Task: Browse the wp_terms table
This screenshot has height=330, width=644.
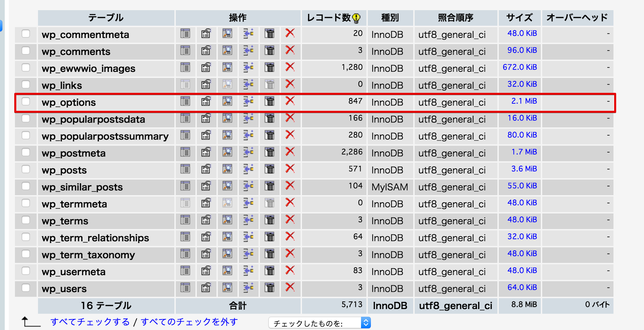Action: 185,220
